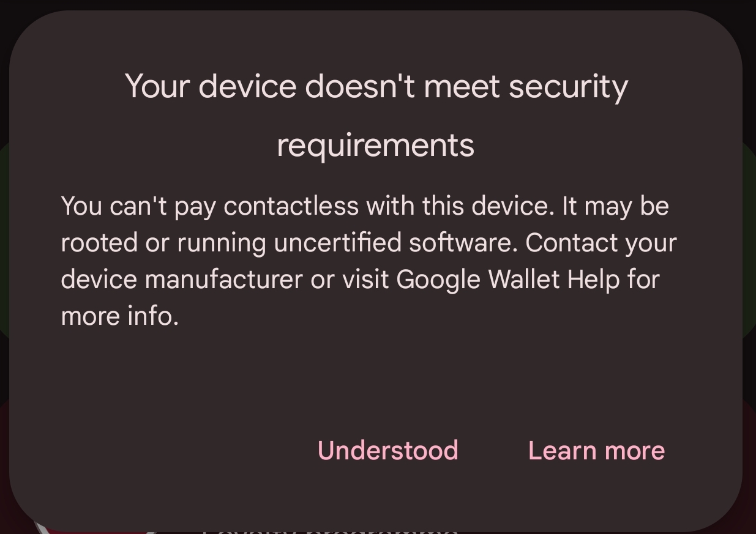
Task: Click the dialog title's first line, "Your device doesn't meet security"
Action: (376, 86)
